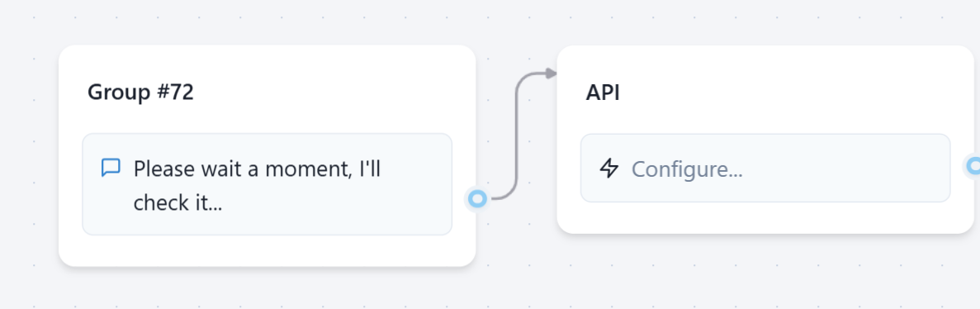Click the chat bubble icon in Group #72

coord(111,168)
